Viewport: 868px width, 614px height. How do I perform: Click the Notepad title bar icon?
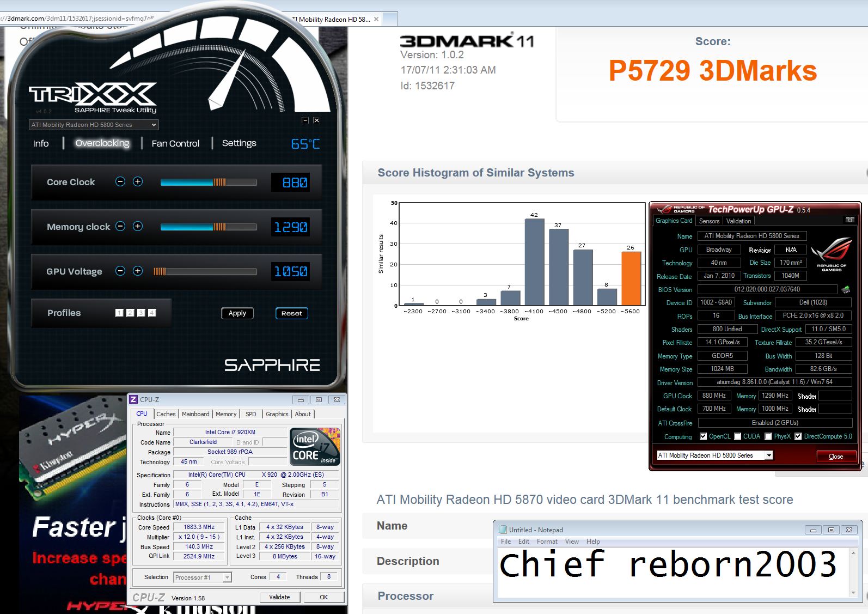click(503, 530)
